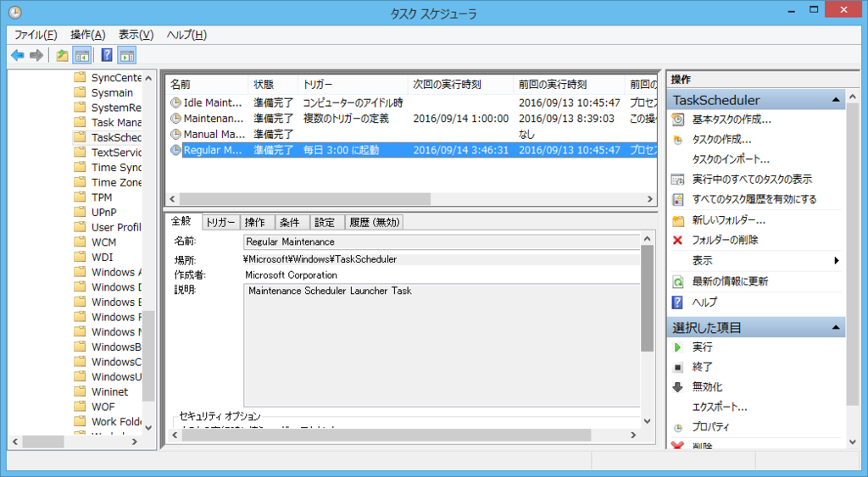Click the プロパティ icon
Viewport: 868px width, 477px height.
pyautogui.click(x=677, y=428)
